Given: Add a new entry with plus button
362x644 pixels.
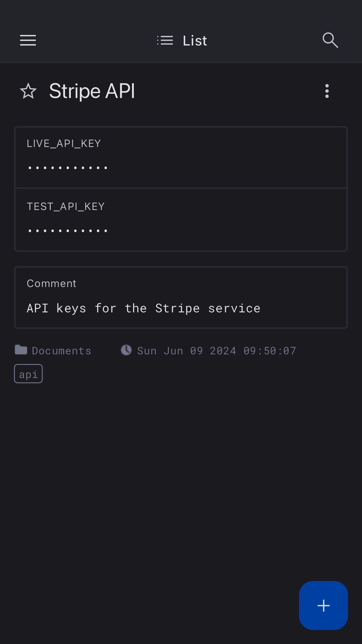Looking at the screenshot, I should click(323, 605).
